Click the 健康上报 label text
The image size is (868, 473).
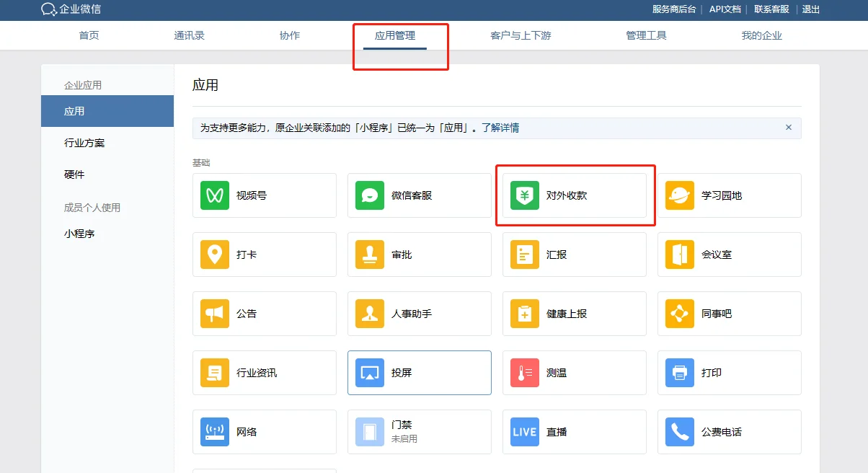coord(567,314)
